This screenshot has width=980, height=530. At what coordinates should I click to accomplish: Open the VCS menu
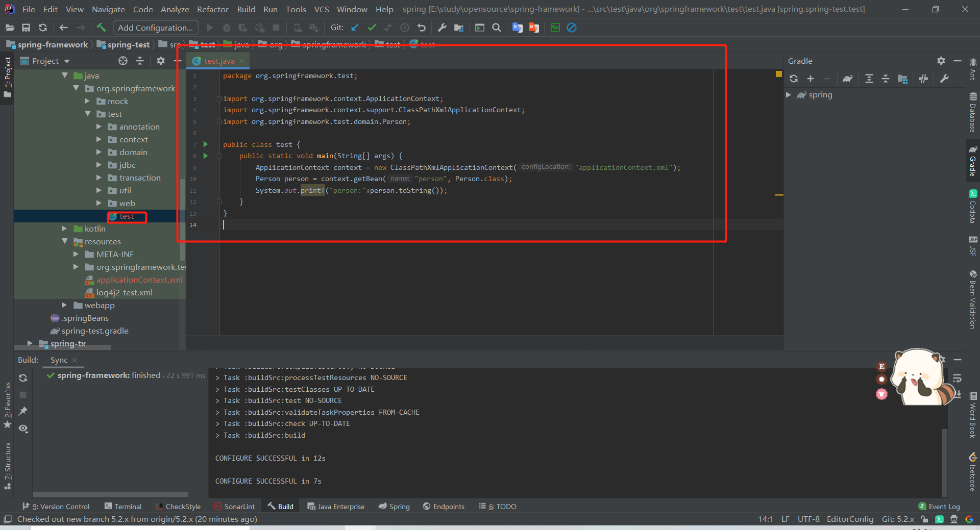tap(321, 9)
